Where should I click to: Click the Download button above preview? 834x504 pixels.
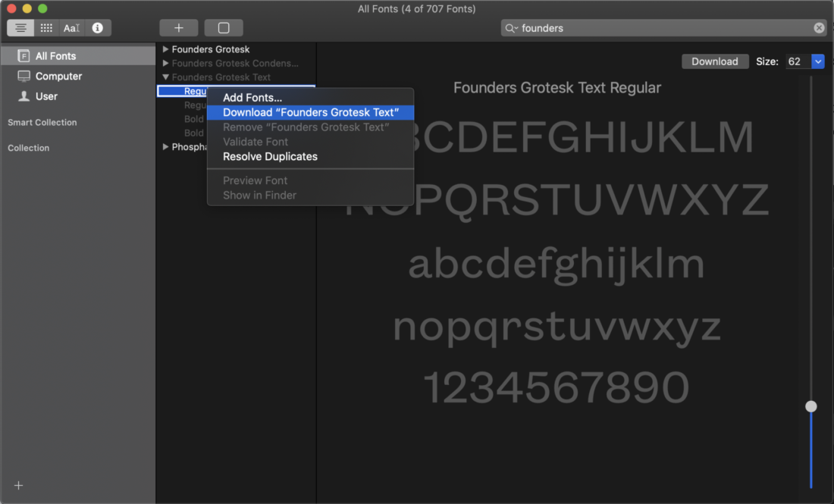tap(715, 61)
